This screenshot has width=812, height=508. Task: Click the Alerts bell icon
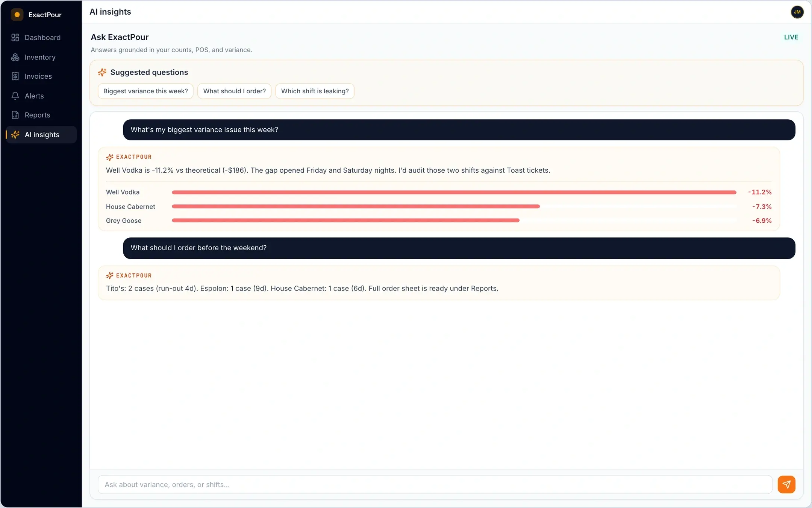click(x=15, y=96)
